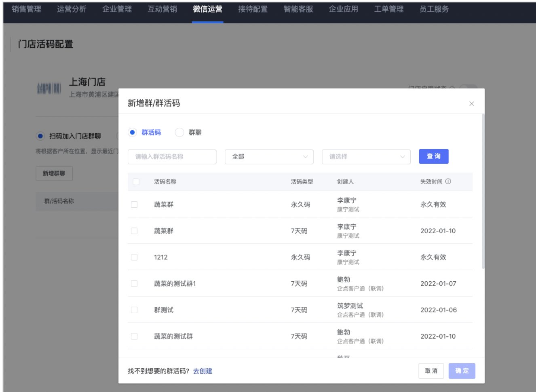Focus the 请输入群活码名称 input field
The height and width of the screenshot is (392, 536).
coord(172,157)
